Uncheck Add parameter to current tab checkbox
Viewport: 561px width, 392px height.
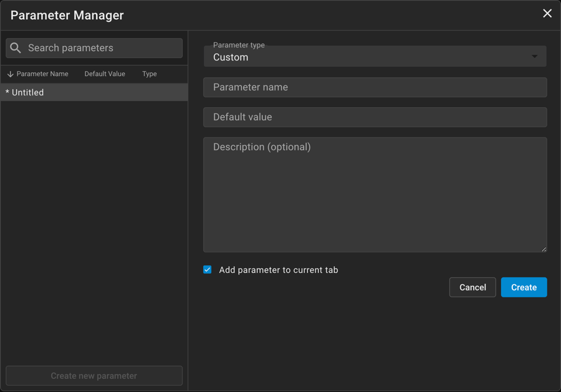click(208, 270)
